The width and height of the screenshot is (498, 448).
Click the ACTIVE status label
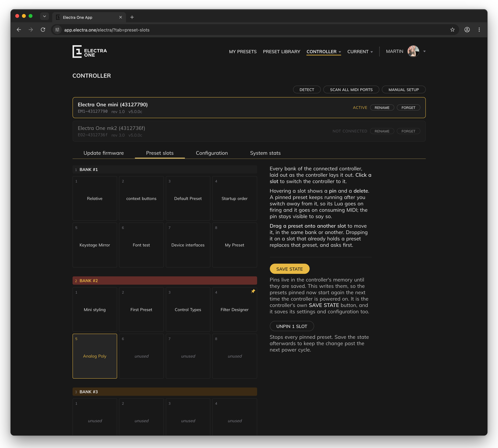[360, 108]
